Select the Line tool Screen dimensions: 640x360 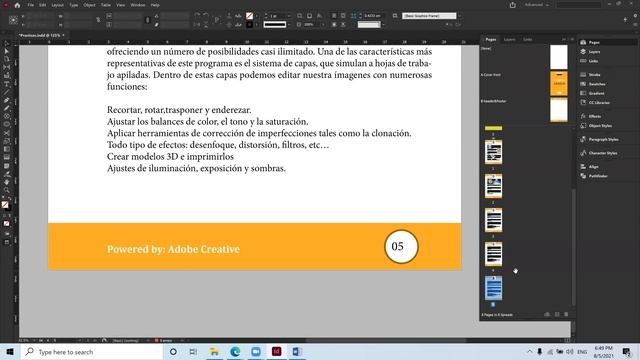point(7,92)
